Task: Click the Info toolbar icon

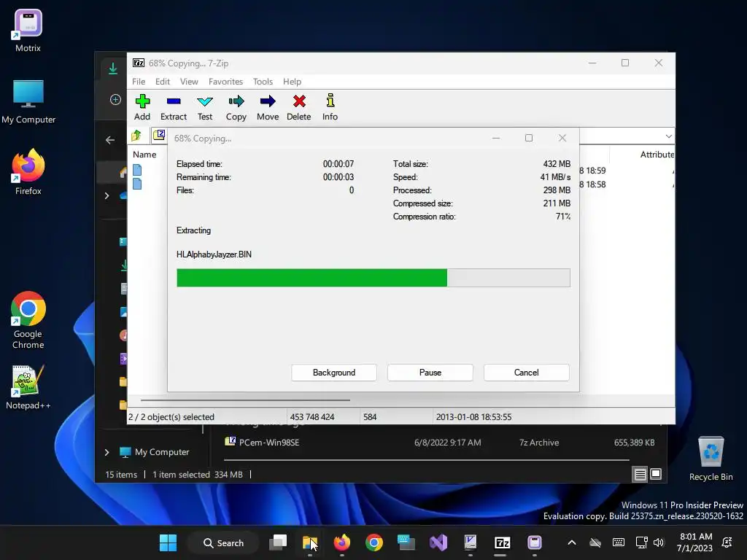Action: pyautogui.click(x=330, y=108)
